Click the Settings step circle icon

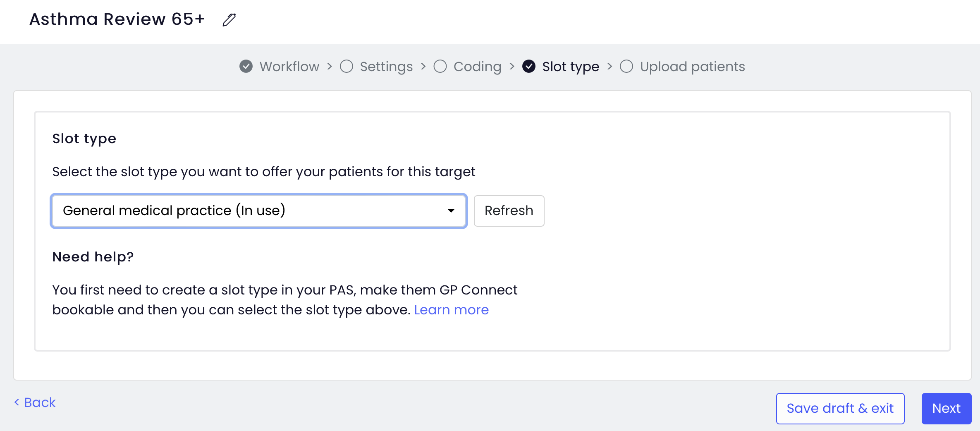[x=347, y=66]
